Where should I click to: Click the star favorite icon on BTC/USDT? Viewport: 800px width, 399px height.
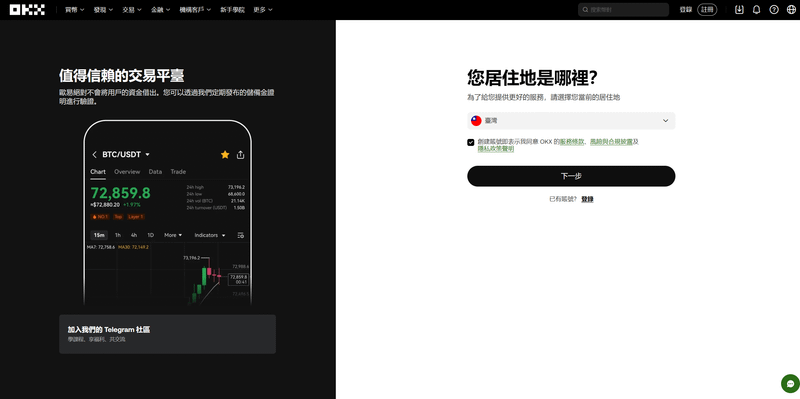click(225, 155)
